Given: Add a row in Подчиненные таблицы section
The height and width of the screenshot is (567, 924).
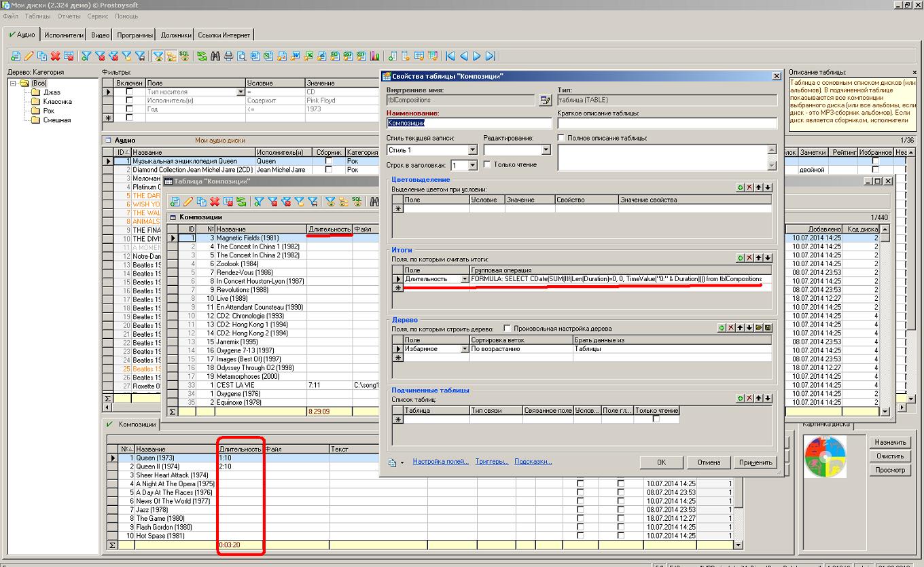Looking at the screenshot, I should point(741,398).
